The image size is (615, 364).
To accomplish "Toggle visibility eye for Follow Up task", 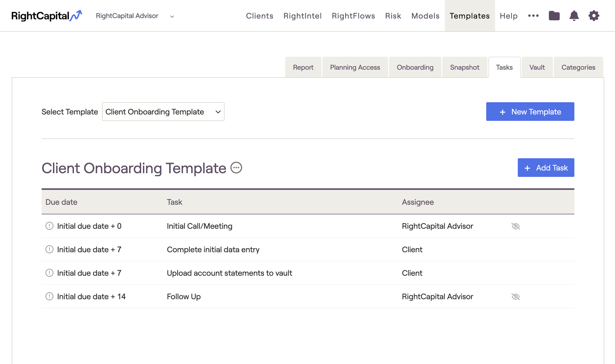I will pyautogui.click(x=516, y=297).
